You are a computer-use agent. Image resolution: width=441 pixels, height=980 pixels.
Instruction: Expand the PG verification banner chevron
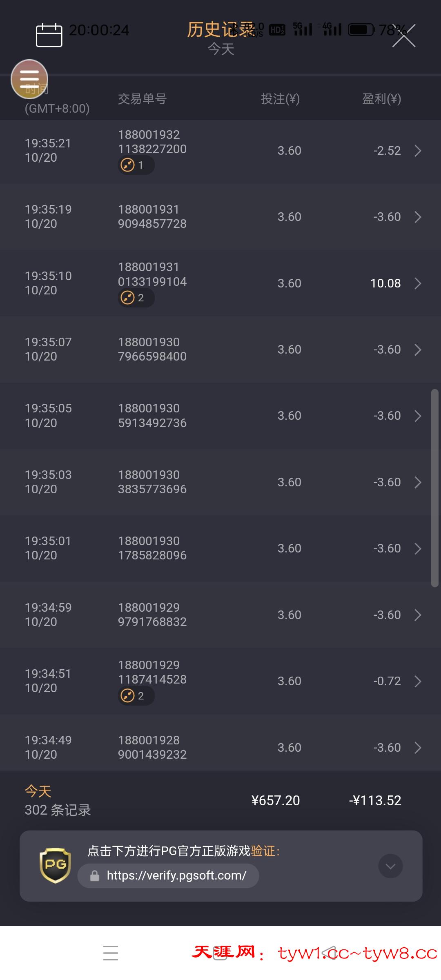point(390,866)
